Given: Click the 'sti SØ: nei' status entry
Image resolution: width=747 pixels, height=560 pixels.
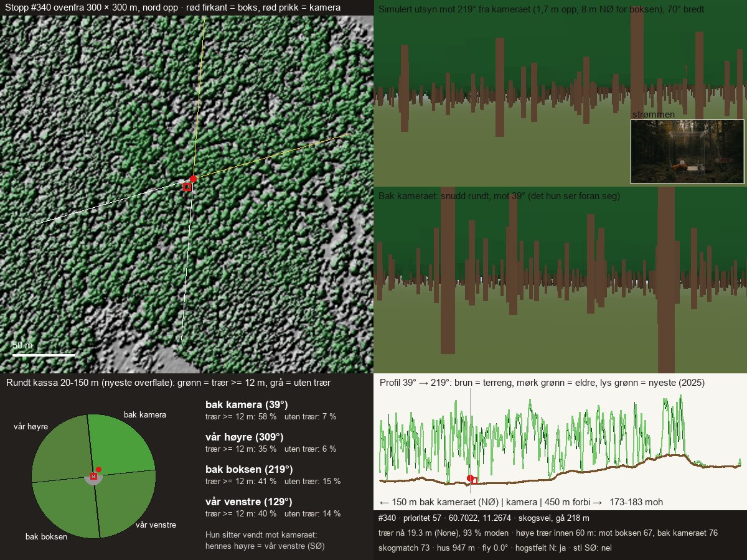Looking at the screenshot, I should (593, 548).
